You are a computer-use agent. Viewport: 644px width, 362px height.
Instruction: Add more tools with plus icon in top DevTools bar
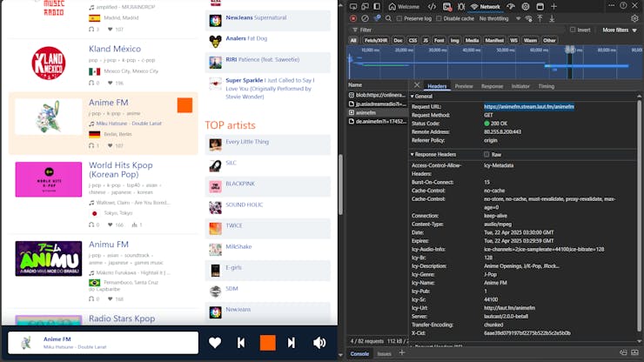pyautogui.click(x=553, y=6)
